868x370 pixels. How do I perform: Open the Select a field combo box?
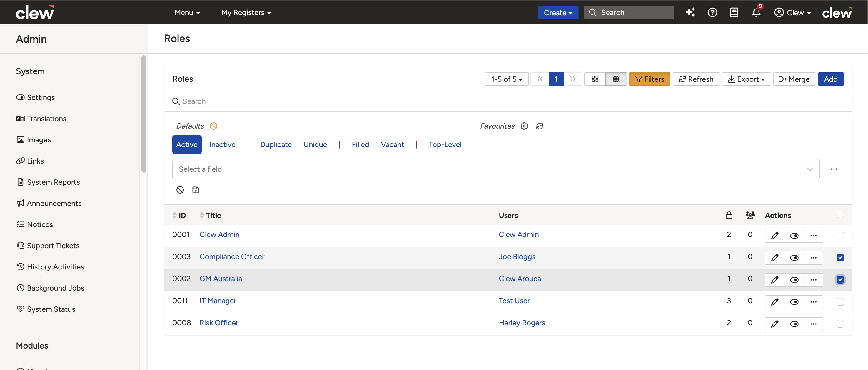pyautogui.click(x=496, y=169)
